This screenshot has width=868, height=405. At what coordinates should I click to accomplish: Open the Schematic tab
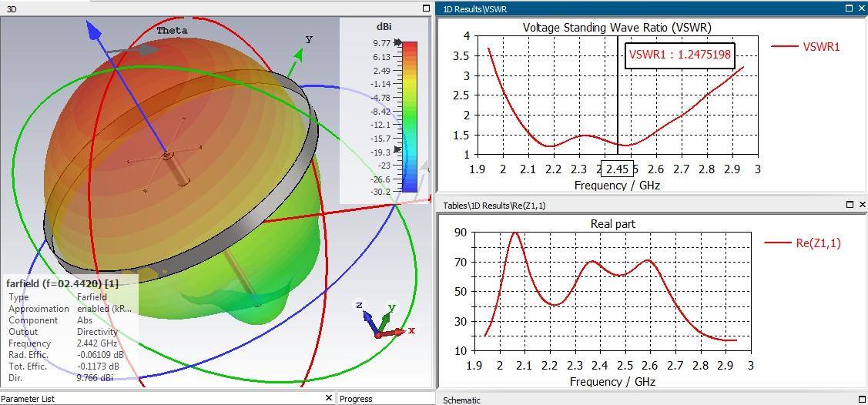[x=461, y=400]
